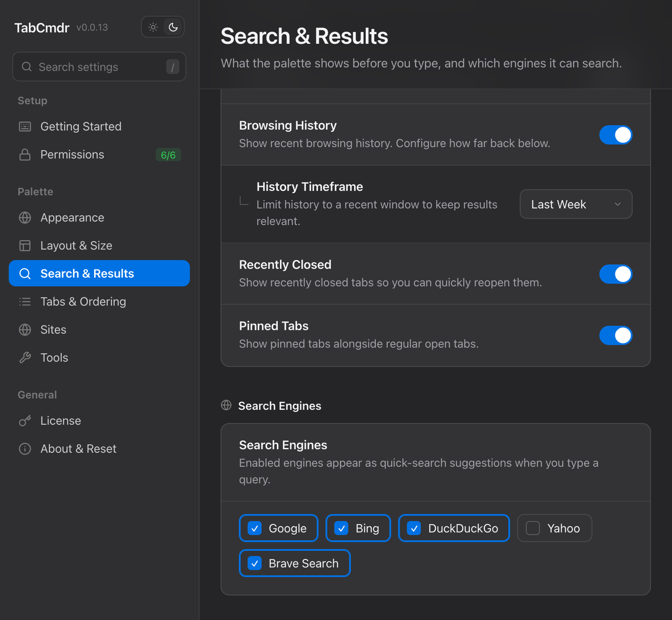Open the History Timeframe Last Week dropdown
This screenshot has height=620, width=672.
(x=576, y=204)
